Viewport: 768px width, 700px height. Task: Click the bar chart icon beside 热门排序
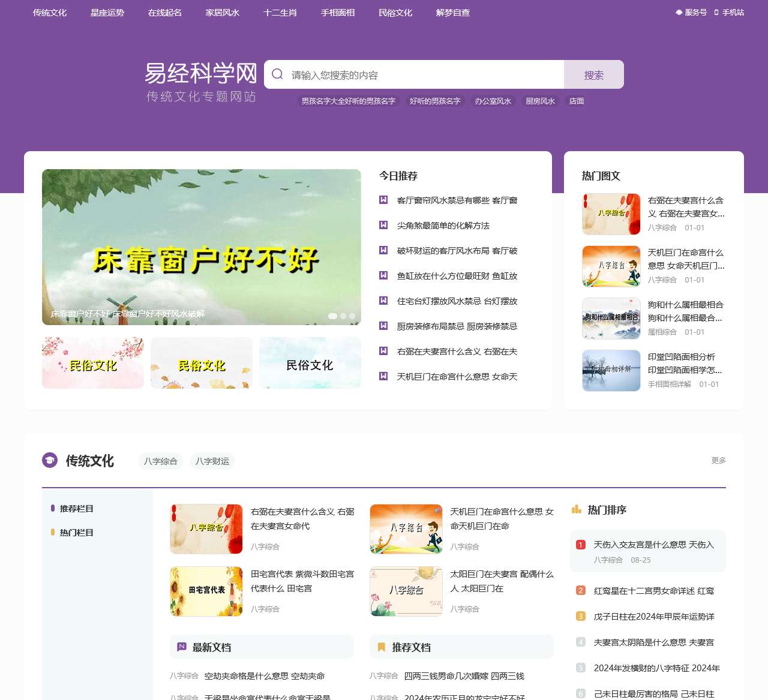[577, 510]
